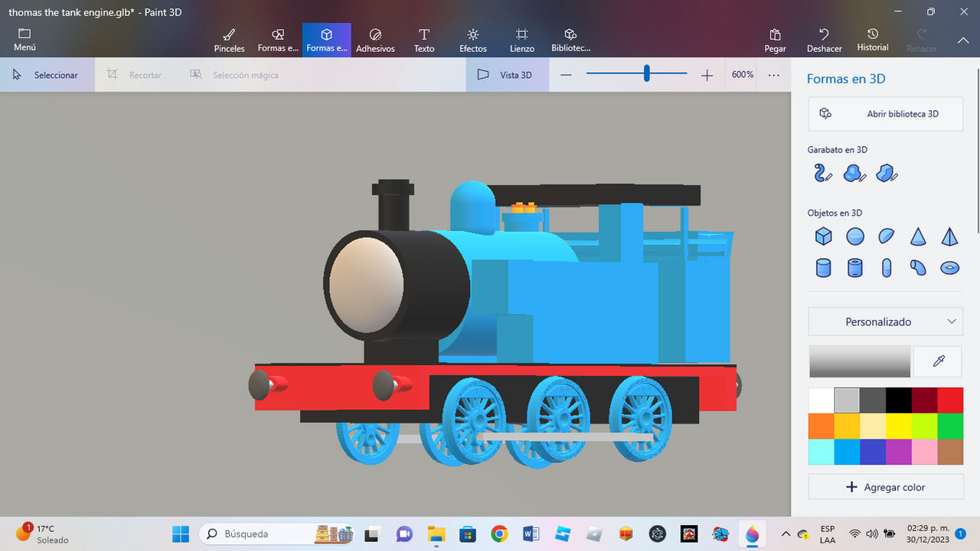Click the 600% zoom value field
The width and height of the screenshot is (980, 551).
pos(742,75)
